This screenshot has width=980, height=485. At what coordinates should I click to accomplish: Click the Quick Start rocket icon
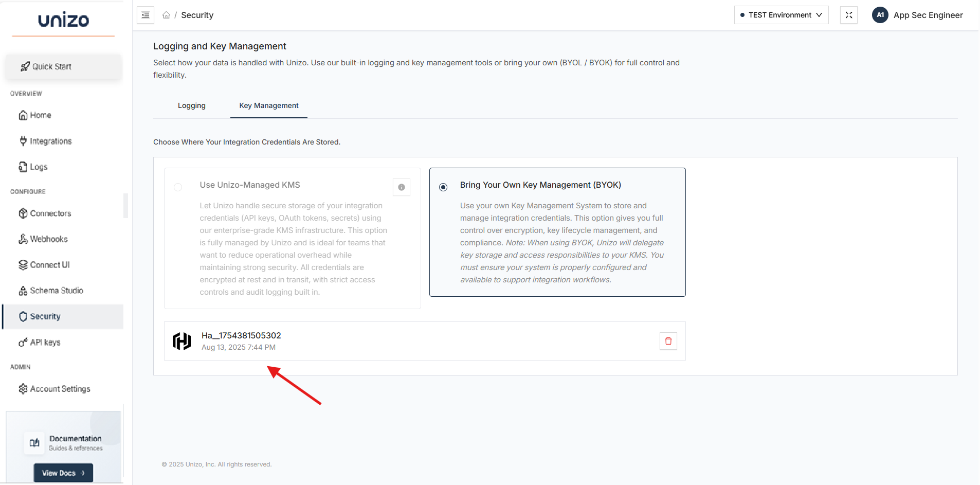25,66
